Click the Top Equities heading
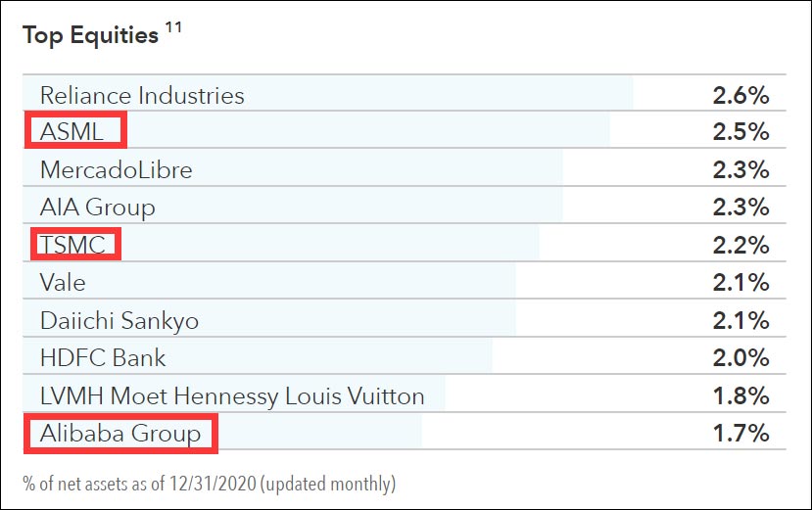Screen dimensions: 812x510 90,36
